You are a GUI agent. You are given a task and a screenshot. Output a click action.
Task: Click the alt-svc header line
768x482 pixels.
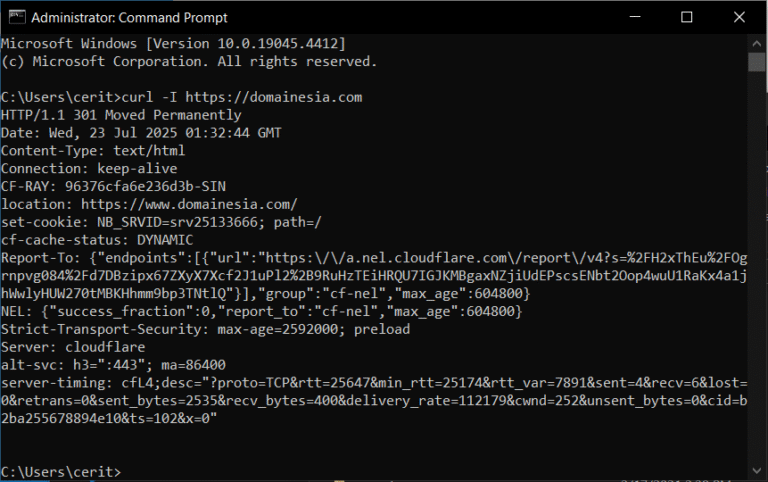113,362
